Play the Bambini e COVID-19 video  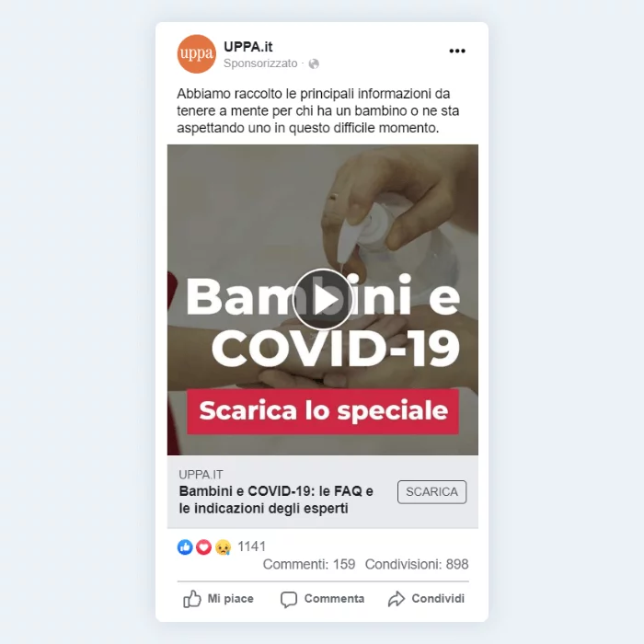tap(322, 299)
